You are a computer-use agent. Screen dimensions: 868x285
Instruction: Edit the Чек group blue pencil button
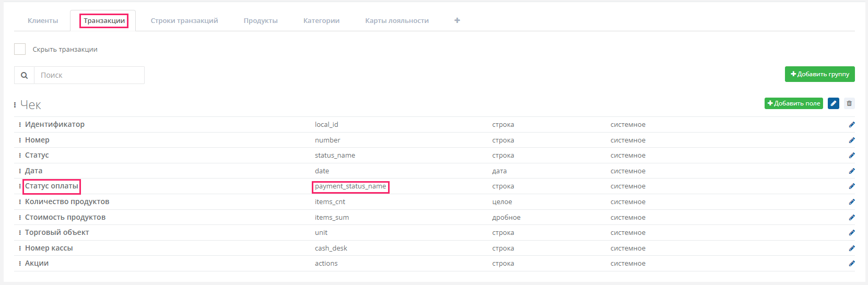coord(834,103)
